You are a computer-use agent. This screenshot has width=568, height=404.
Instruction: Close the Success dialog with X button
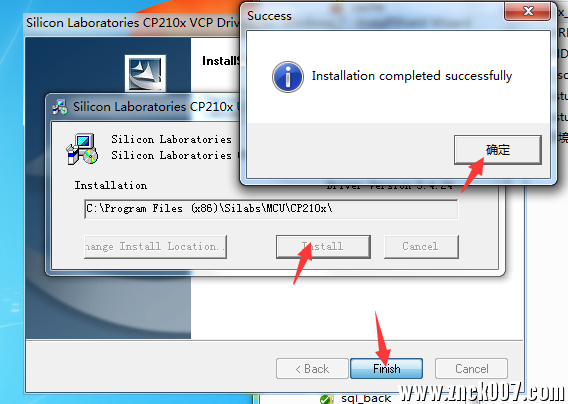528,11
